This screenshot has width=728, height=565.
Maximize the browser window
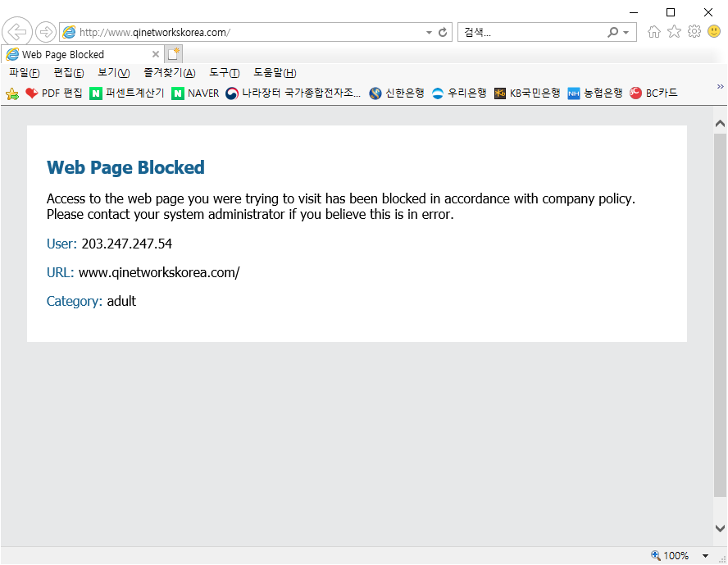point(671,12)
